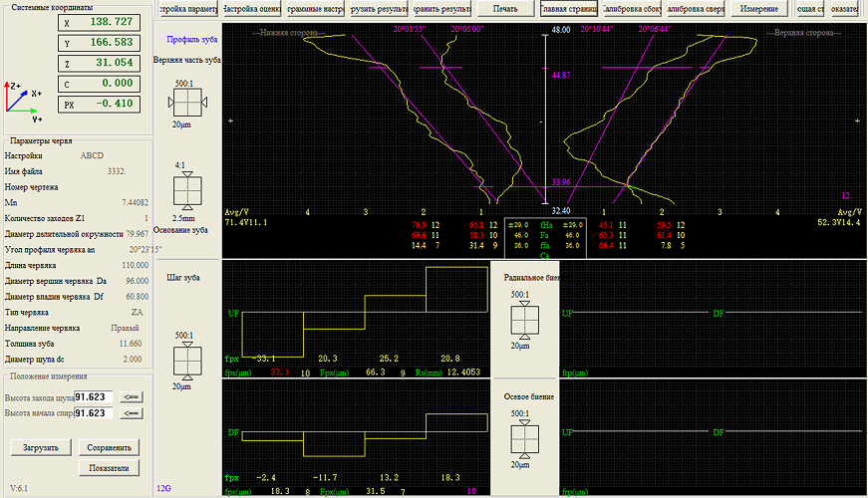Click right triangle of tooth profile scale icon
Viewport: 868px width, 498px height.
(x=204, y=103)
